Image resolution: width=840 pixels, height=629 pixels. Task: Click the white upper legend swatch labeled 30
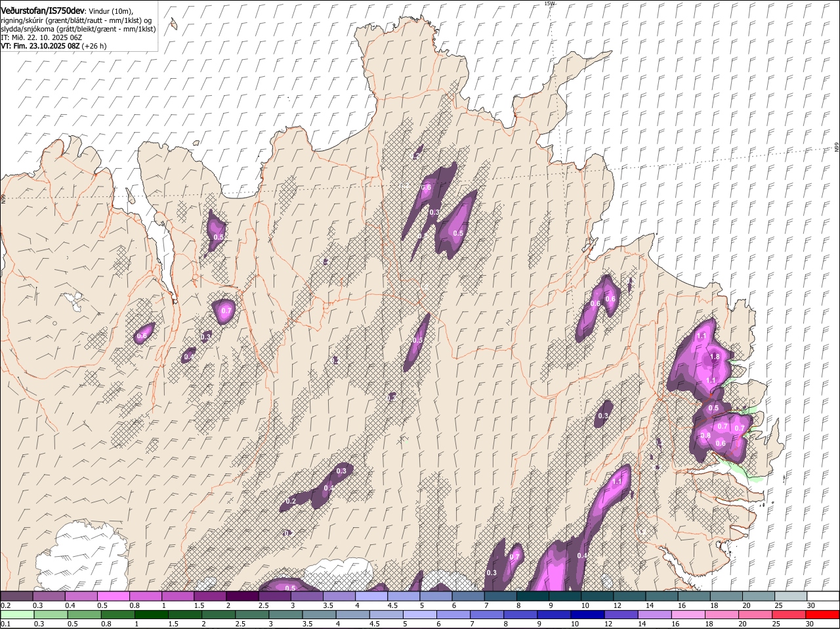pyautogui.click(x=823, y=596)
